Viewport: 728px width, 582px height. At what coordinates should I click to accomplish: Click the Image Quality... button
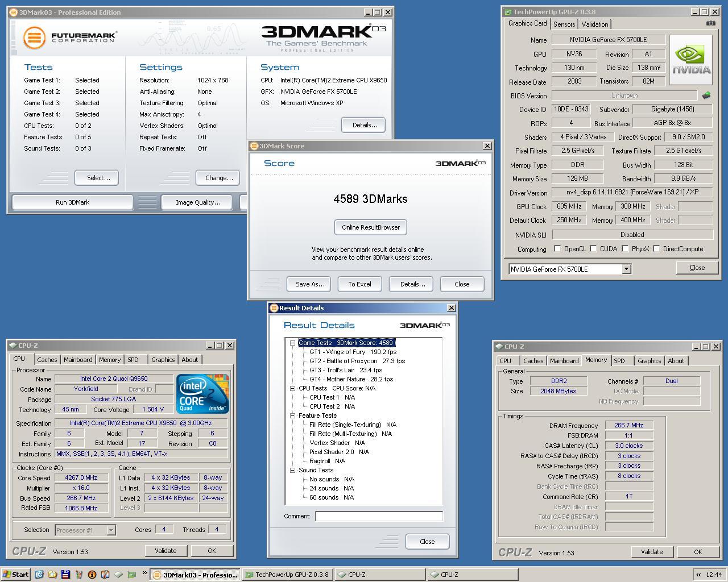pos(198,202)
